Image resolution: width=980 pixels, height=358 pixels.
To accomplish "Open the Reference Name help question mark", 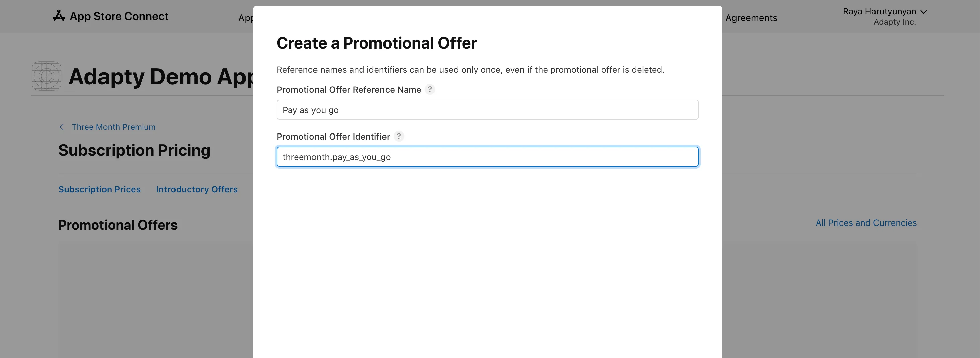I will (x=430, y=89).
